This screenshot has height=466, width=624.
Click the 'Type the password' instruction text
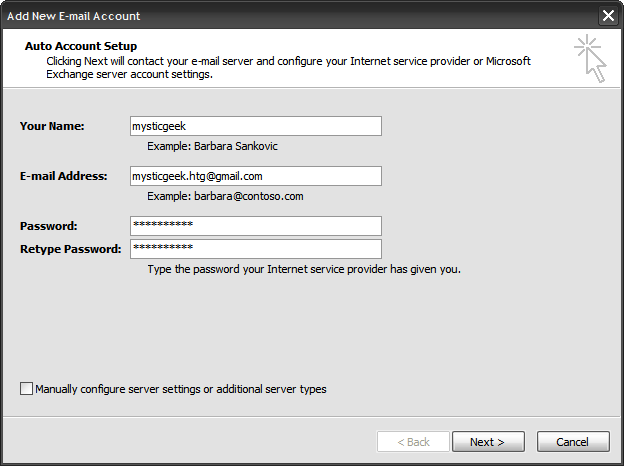click(303, 269)
